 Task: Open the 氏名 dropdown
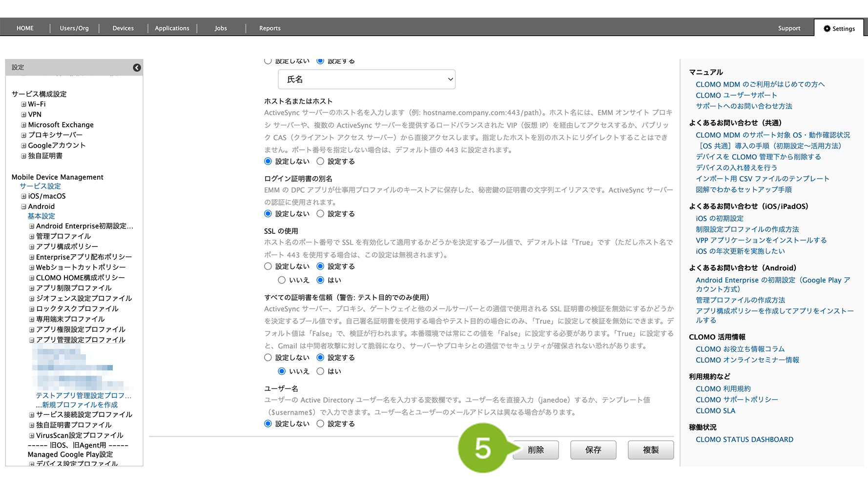coord(366,80)
